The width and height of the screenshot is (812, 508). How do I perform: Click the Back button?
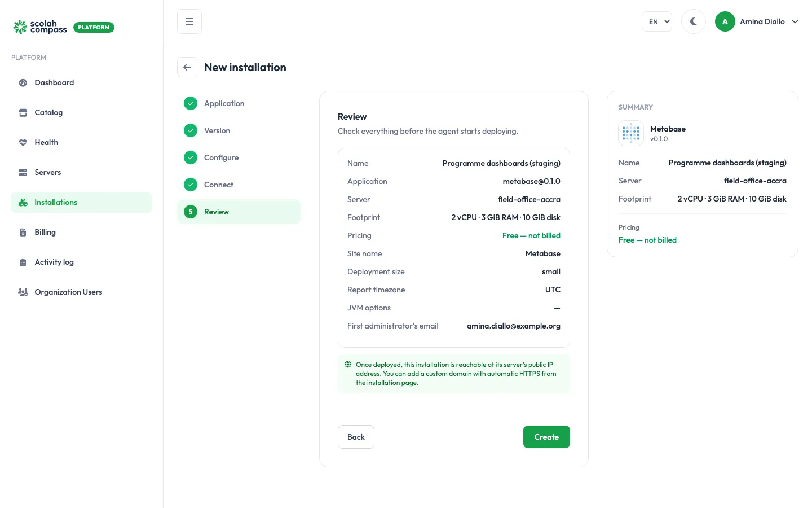356,437
